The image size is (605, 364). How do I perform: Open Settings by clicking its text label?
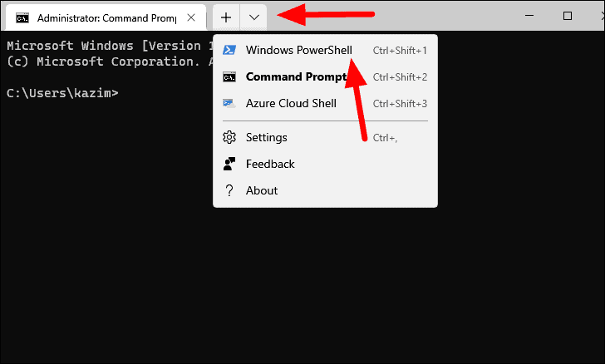(x=267, y=137)
